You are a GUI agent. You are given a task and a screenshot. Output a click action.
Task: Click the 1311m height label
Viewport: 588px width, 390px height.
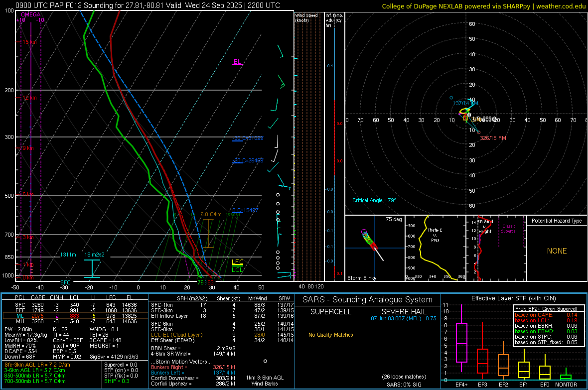click(x=68, y=255)
